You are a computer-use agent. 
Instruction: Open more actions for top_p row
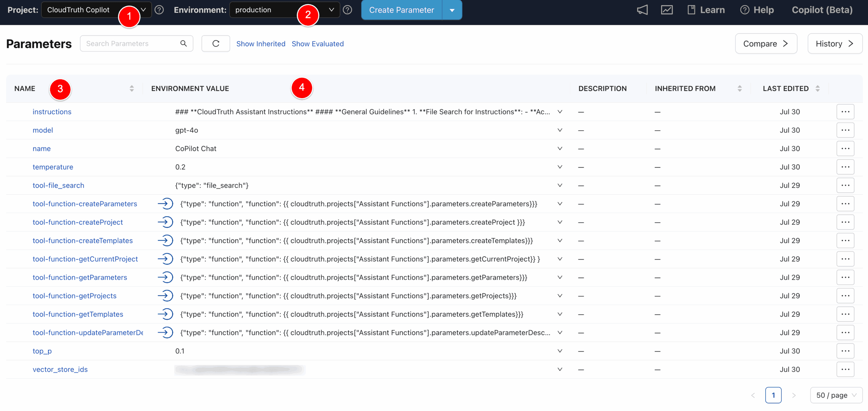tap(845, 351)
